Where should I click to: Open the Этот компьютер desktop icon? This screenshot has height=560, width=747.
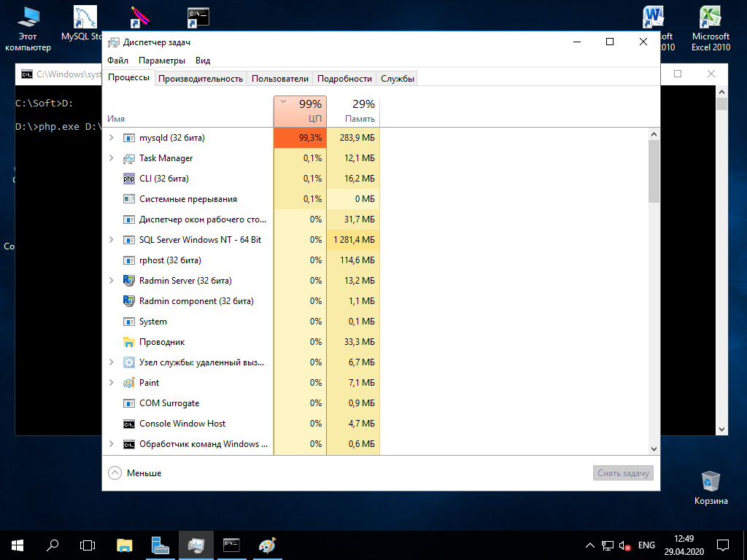click(28, 28)
